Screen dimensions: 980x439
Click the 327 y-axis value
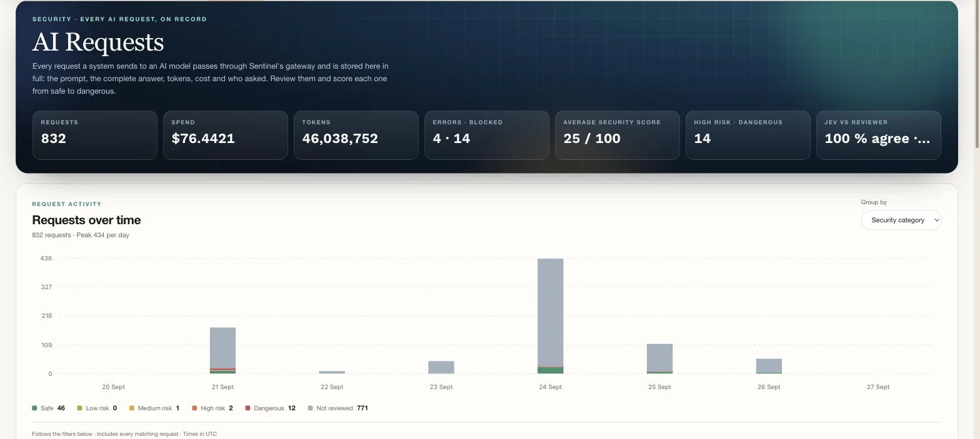click(x=46, y=287)
